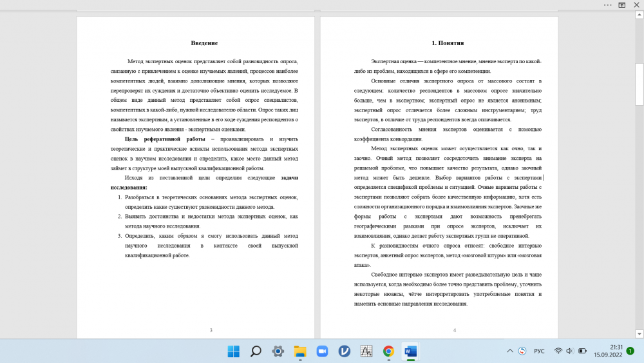The width and height of the screenshot is (644, 363).
Task: Launch Settings from the taskbar gear
Action: 278,351
